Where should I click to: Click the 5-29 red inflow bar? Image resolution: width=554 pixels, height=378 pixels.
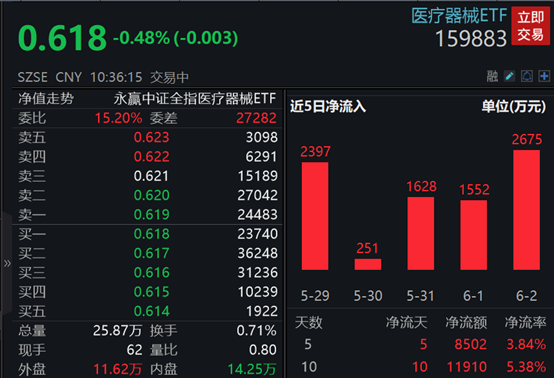pos(315,216)
